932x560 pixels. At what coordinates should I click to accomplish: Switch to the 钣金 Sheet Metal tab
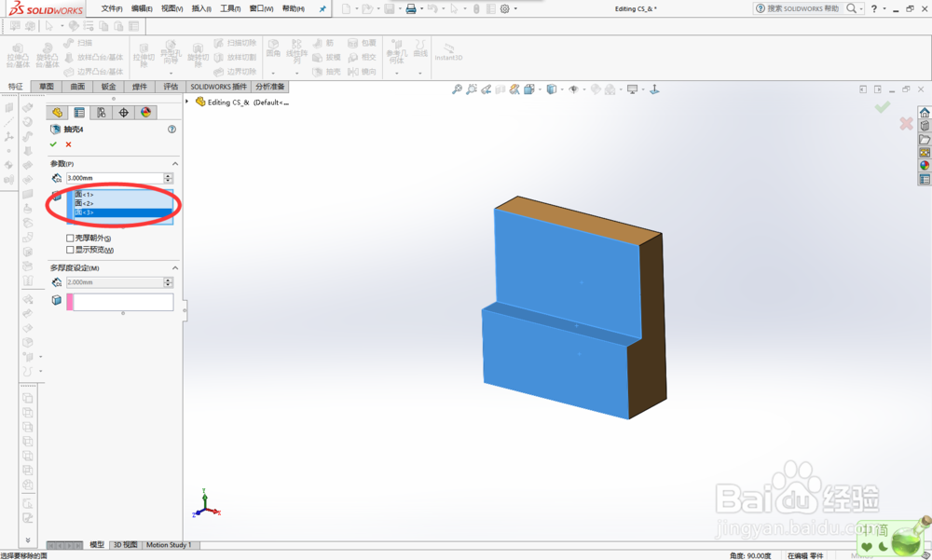(x=108, y=87)
